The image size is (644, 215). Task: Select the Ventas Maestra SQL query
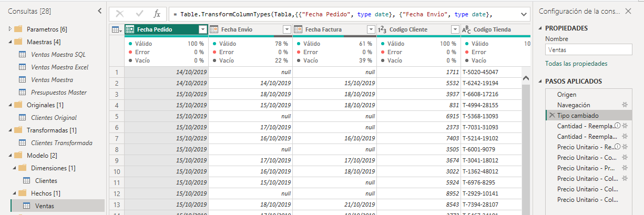(x=58, y=54)
